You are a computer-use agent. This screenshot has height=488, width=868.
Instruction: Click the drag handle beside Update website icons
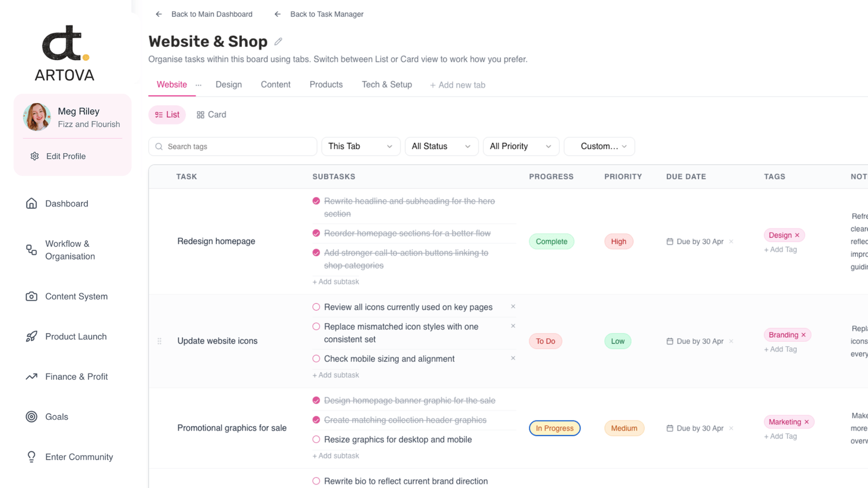point(160,341)
